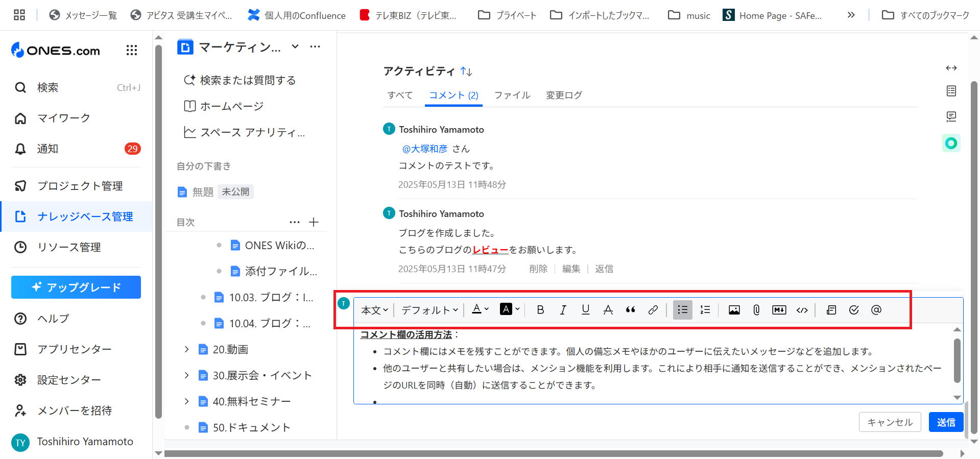Attach a file with paperclip icon
The height and width of the screenshot is (459, 980).
(x=756, y=310)
